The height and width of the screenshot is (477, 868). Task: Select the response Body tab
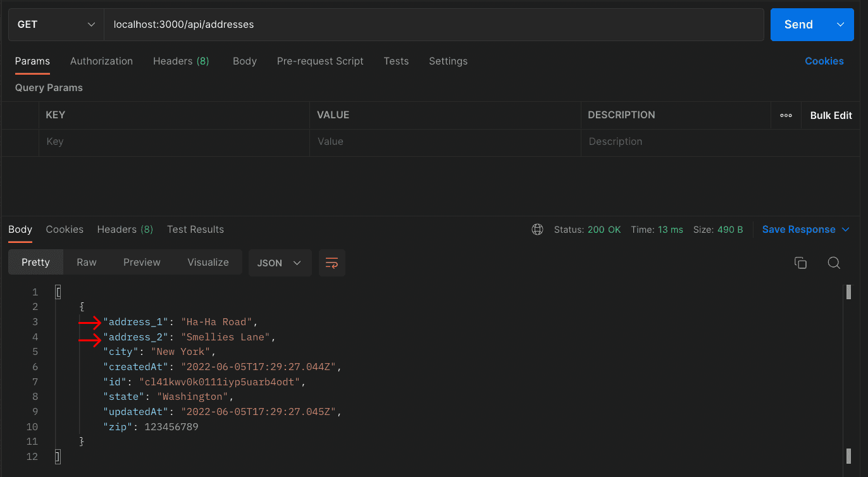click(20, 230)
